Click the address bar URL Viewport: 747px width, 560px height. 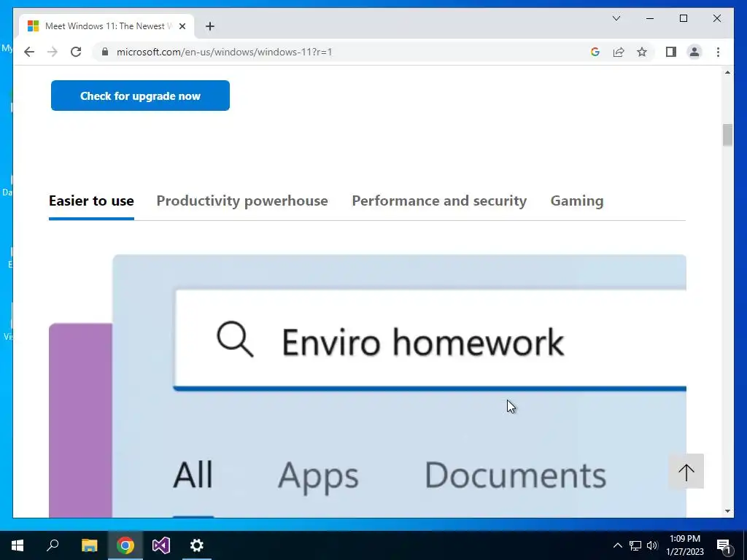click(x=224, y=52)
